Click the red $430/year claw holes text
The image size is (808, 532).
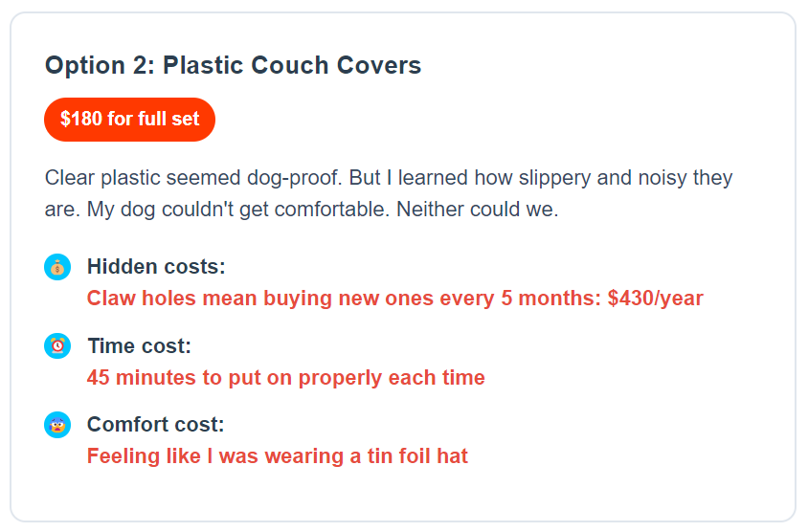pyautogui.click(x=394, y=299)
